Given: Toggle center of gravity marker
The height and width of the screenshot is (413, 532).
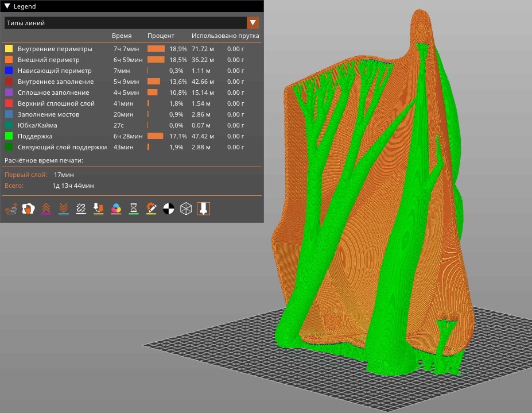Looking at the screenshot, I should 169,209.
